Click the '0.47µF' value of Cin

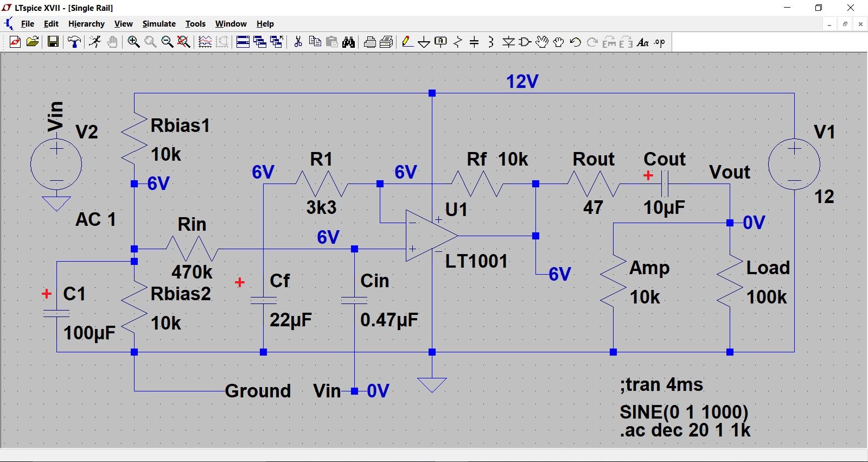[390, 320]
